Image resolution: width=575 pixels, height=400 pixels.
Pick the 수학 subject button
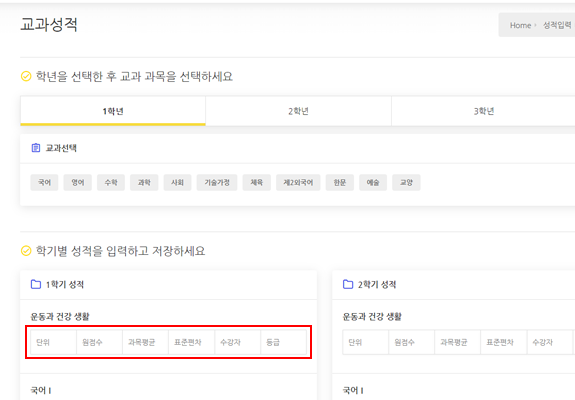tap(111, 182)
